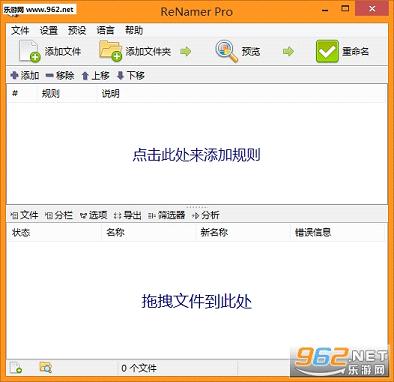Open the 导出 export dropdown
Viewport: 394px width, 382px height.
pyautogui.click(x=128, y=215)
